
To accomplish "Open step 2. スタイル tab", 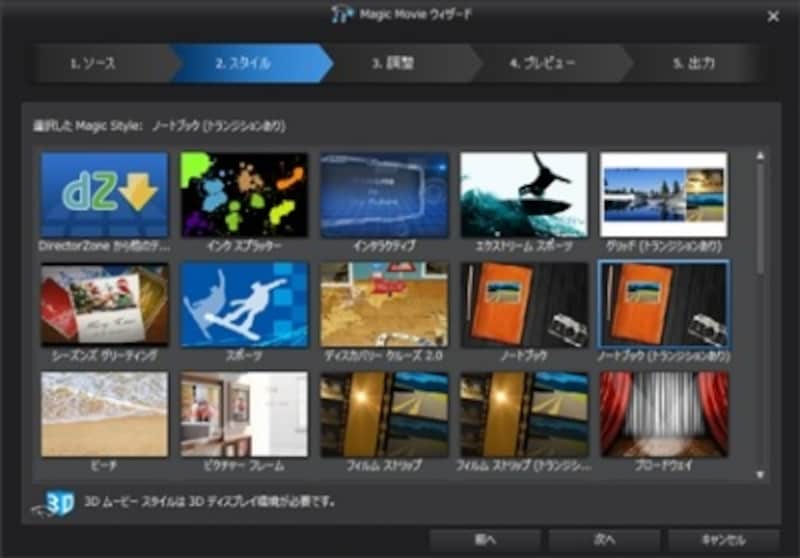I will [250, 63].
